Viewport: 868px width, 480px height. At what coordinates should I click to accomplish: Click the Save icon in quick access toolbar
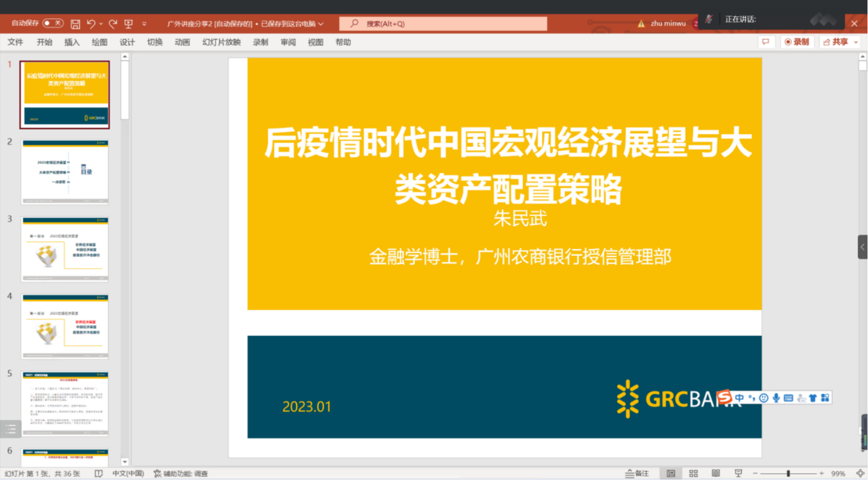click(75, 24)
